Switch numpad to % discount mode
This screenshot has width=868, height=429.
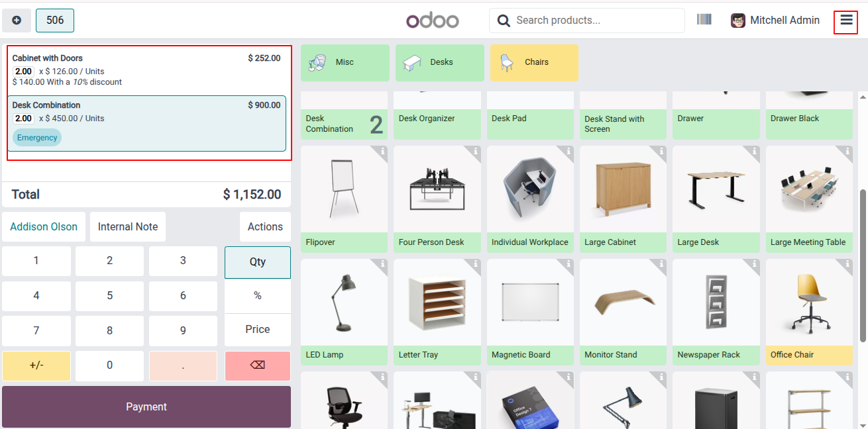tap(258, 296)
